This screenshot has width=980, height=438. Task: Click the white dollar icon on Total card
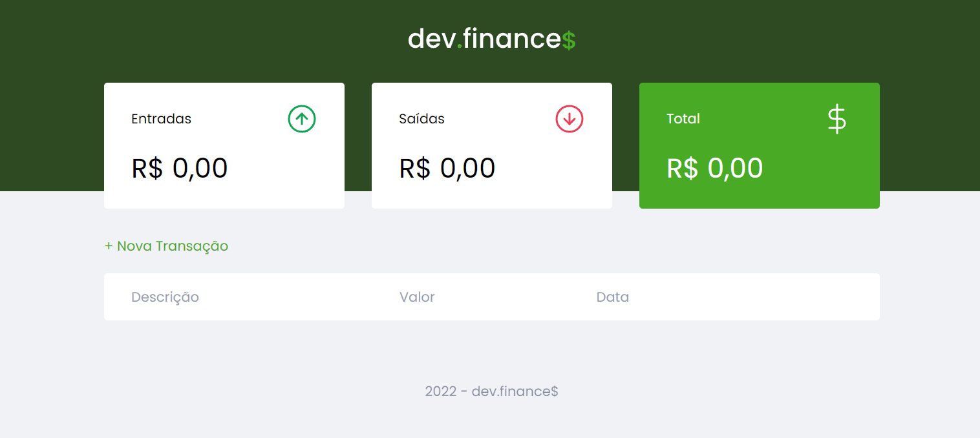[836, 120]
